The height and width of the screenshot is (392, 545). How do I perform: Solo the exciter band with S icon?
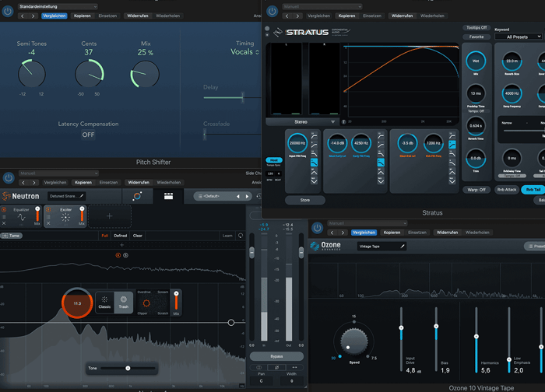[x=126, y=255]
